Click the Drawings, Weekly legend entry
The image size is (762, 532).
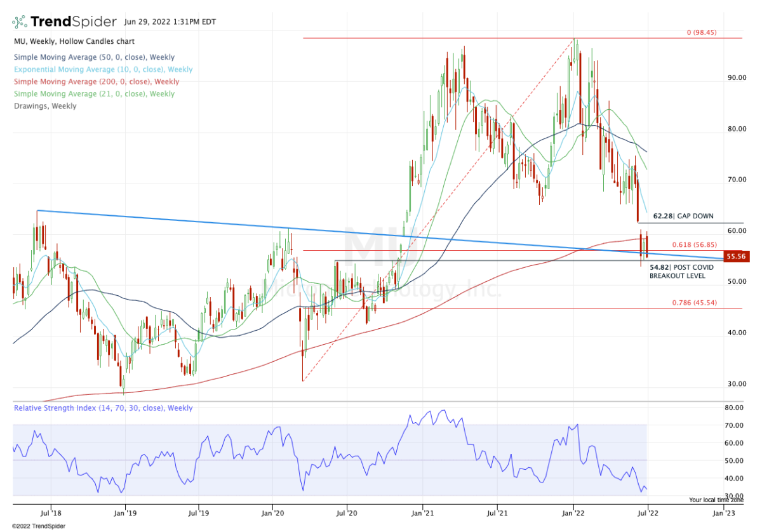coord(44,106)
